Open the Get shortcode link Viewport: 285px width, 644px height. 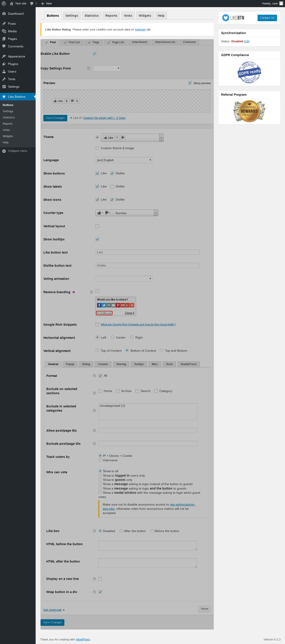53,610
